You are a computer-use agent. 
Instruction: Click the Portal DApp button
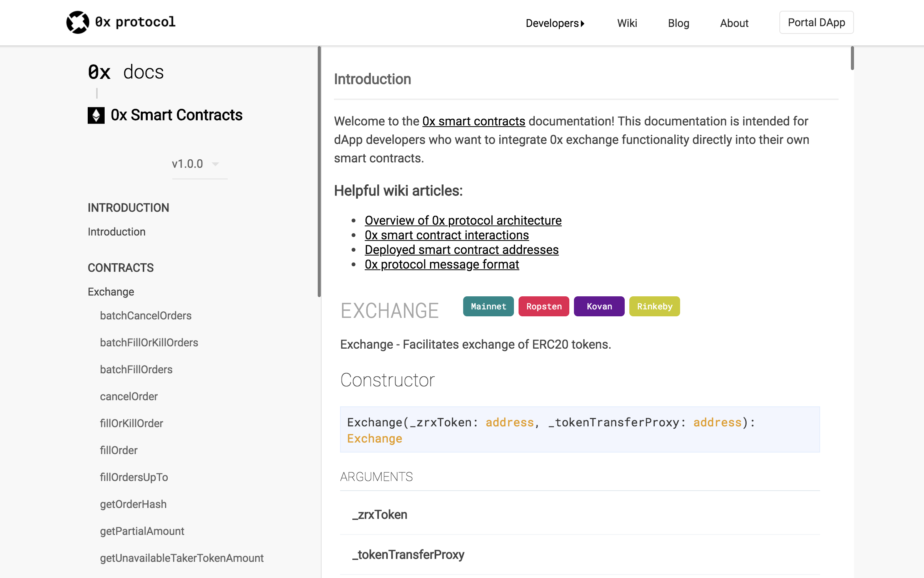(x=816, y=22)
